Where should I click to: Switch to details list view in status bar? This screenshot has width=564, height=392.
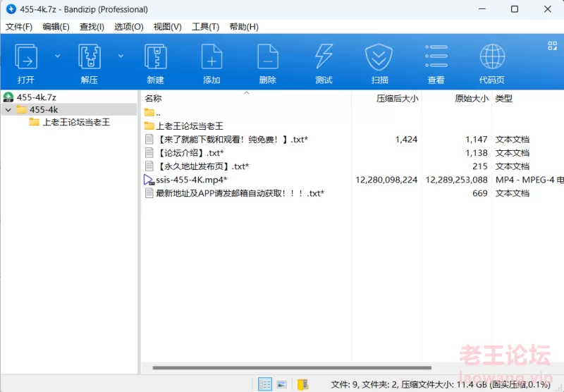coord(265,384)
